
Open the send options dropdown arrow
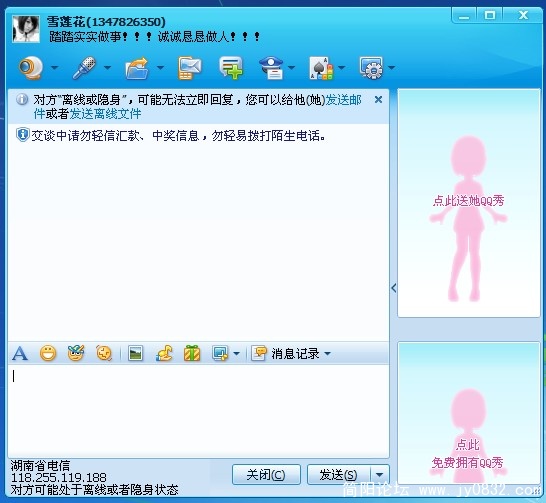pos(379,474)
